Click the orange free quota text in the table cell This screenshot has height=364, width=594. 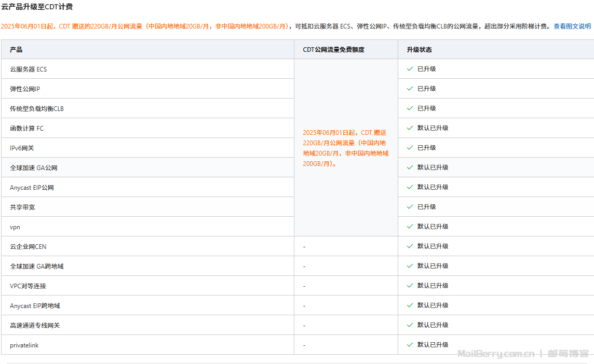(345, 148)
